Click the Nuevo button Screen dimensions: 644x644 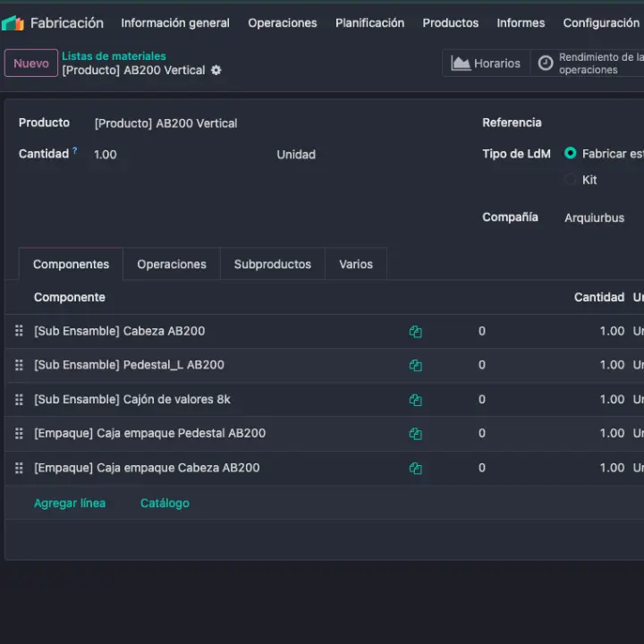pos(31,64)
